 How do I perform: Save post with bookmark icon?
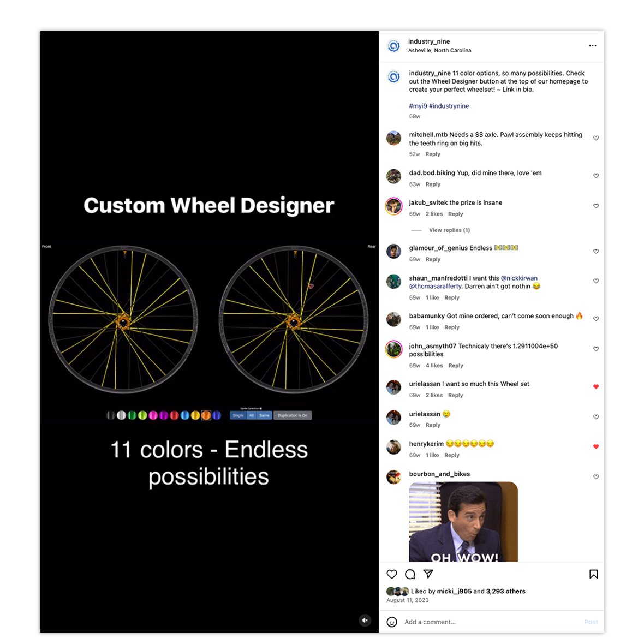click(x=593, y=574)
